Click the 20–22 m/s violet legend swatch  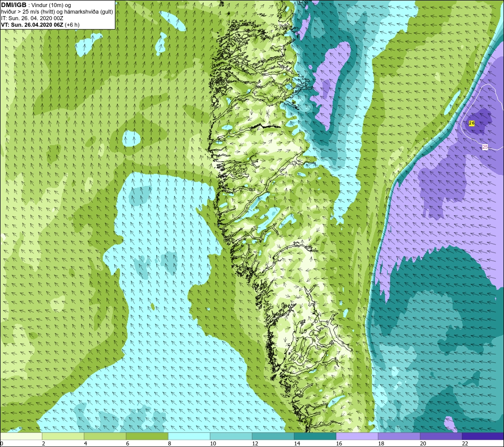[440, 436]
